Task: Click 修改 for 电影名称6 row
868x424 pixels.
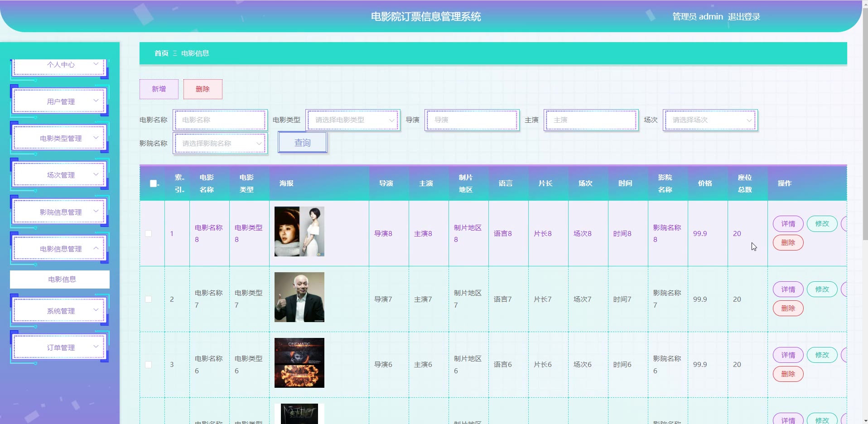Action: [x=822, y=355]
